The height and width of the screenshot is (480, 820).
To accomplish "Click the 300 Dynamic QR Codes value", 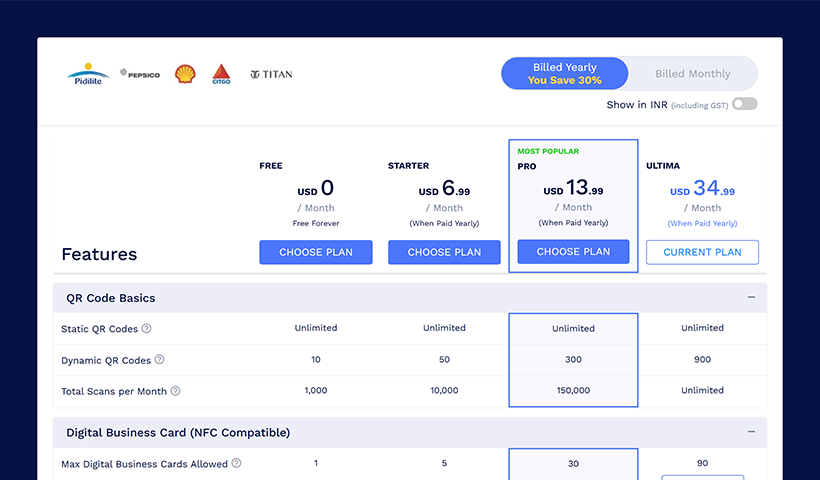I will point(573,359).
